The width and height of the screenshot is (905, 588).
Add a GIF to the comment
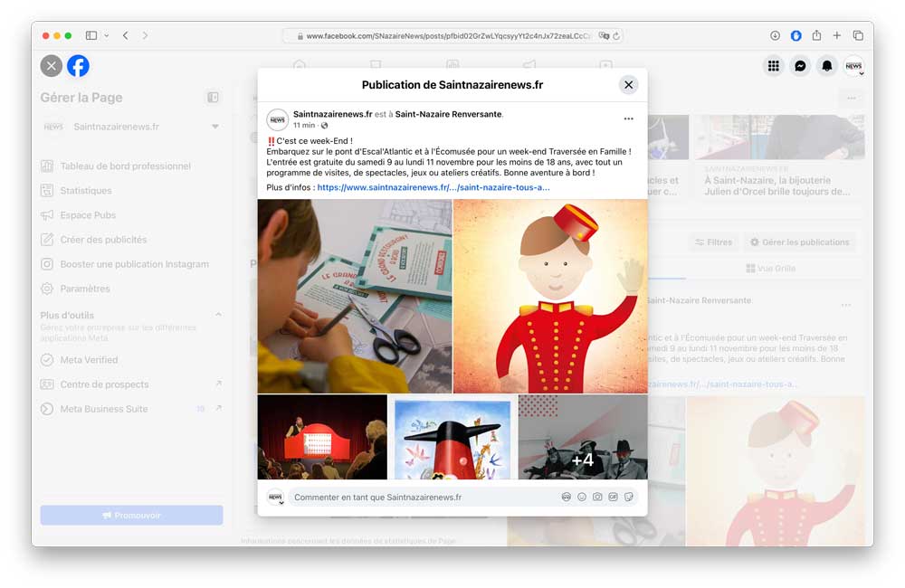click(613, 497)
